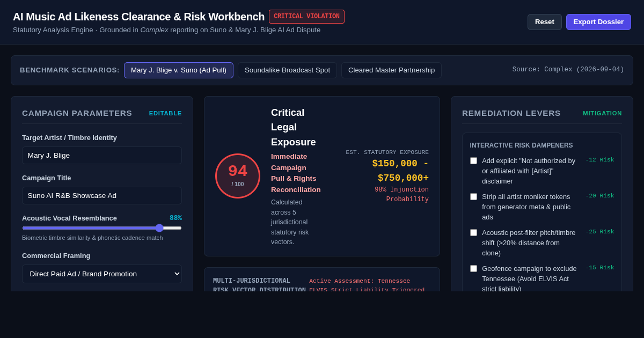Click the -20 Risk value
This screenshot has height=338, width=644.
pos(599,196)
